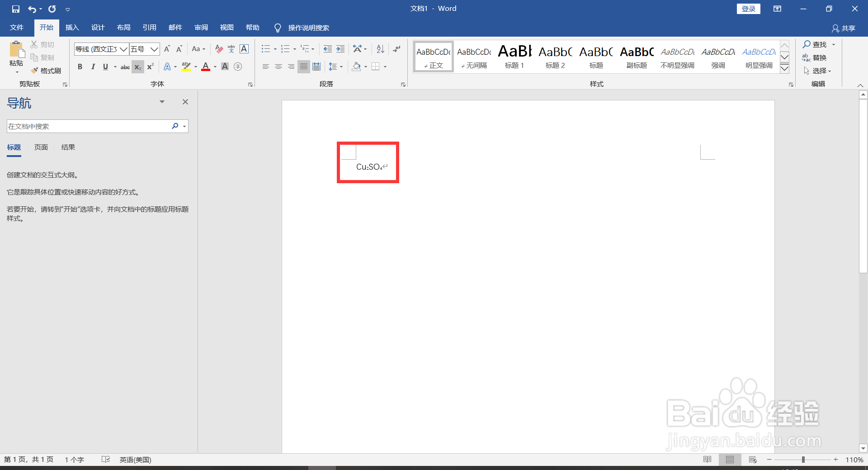Click the navigation search input field

tap(88, 126)
